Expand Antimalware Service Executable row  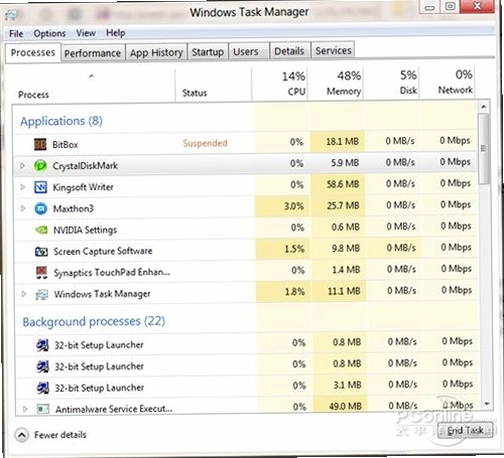(25, 409)
